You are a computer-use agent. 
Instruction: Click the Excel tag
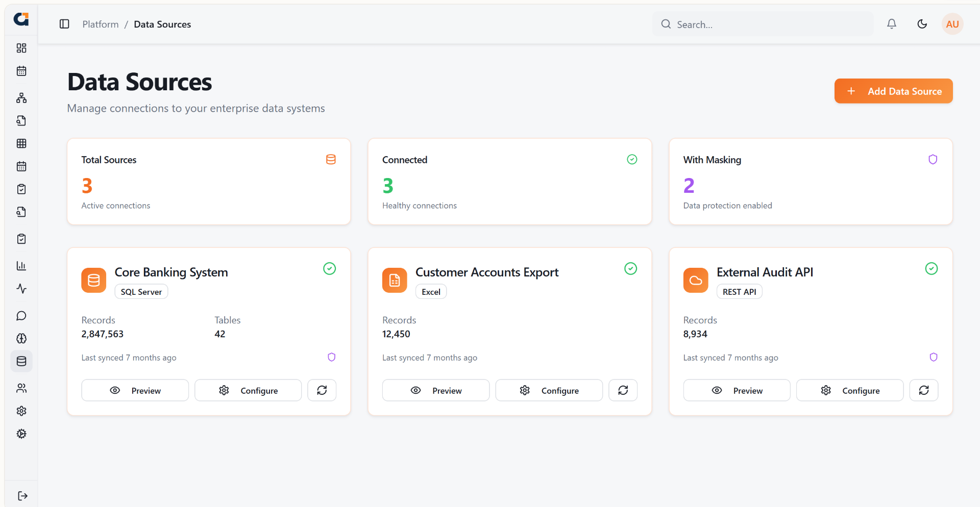point(431,292)
